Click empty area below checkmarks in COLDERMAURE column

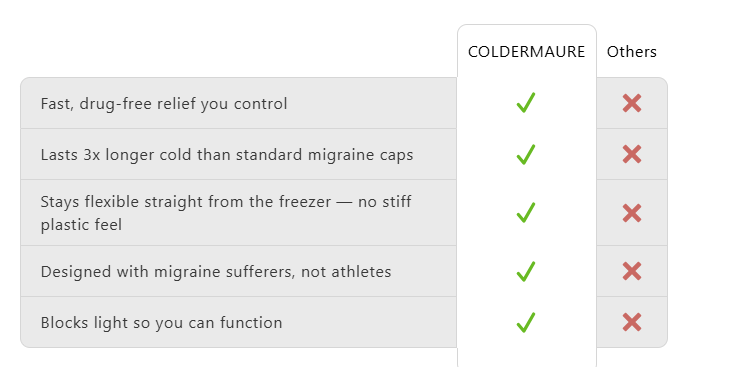pos(527,355)
